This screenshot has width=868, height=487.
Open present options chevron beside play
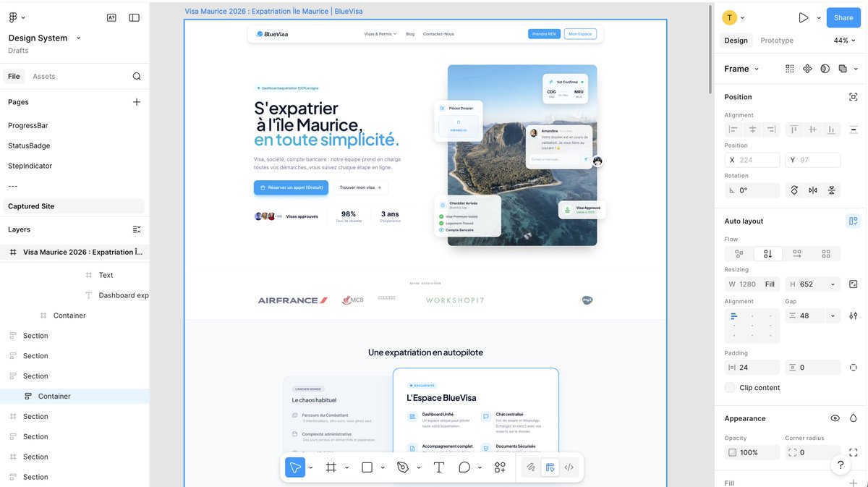coord(819,17)
